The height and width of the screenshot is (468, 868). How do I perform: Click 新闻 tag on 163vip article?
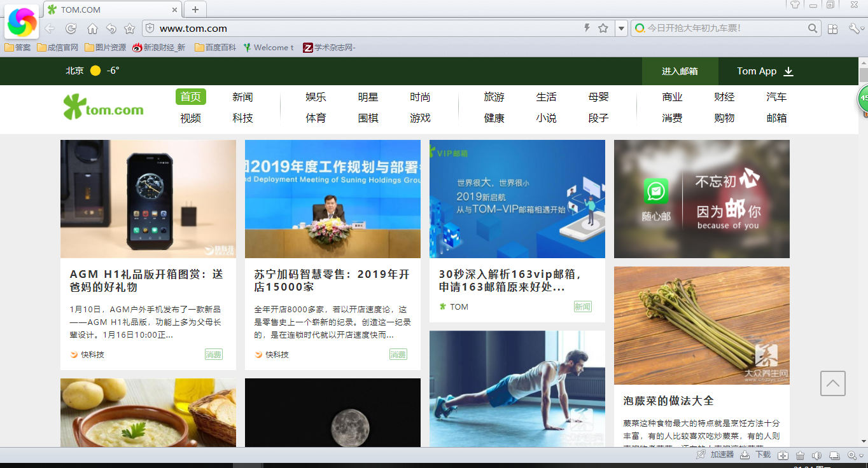[583, 306]
